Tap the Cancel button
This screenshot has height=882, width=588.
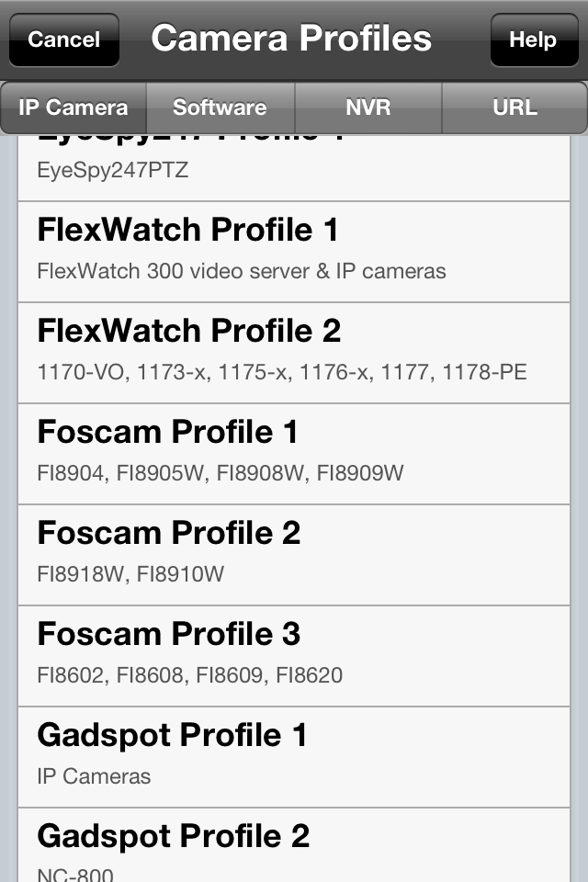coord(64,40)
